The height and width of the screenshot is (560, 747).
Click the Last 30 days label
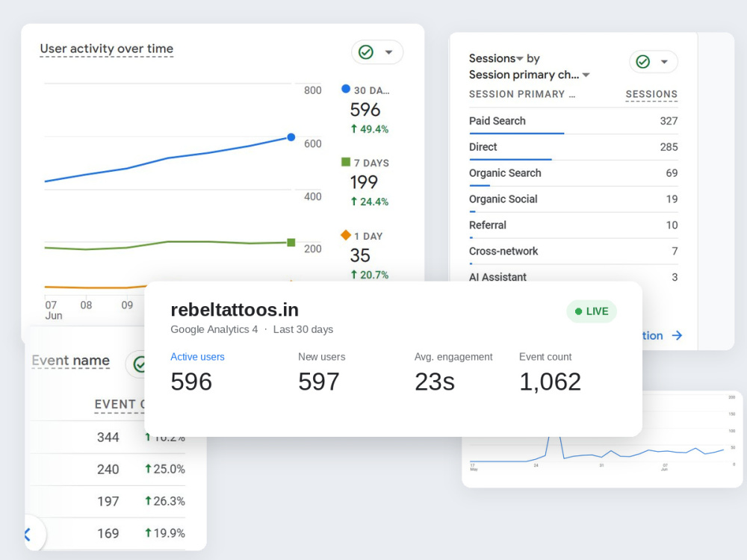(303, 329)
